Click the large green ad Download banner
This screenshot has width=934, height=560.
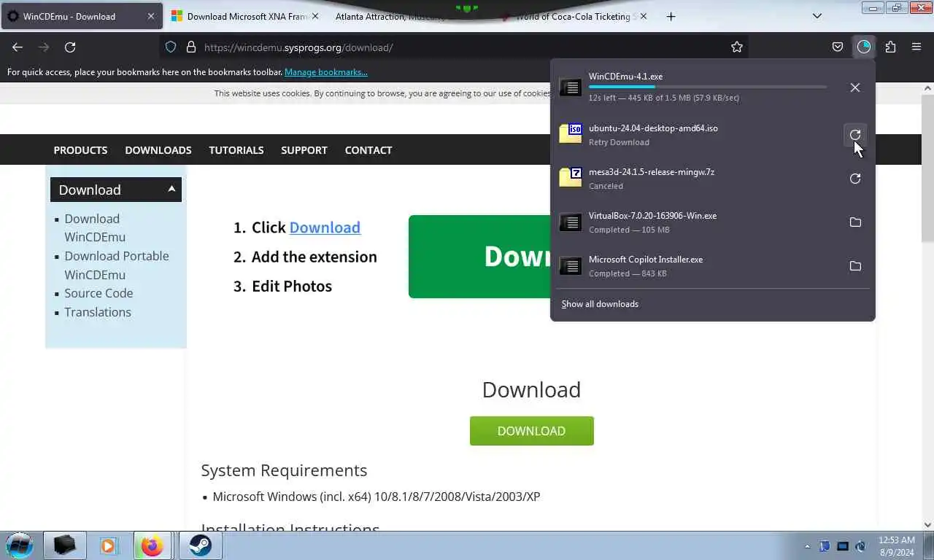[x=479, y=257]
